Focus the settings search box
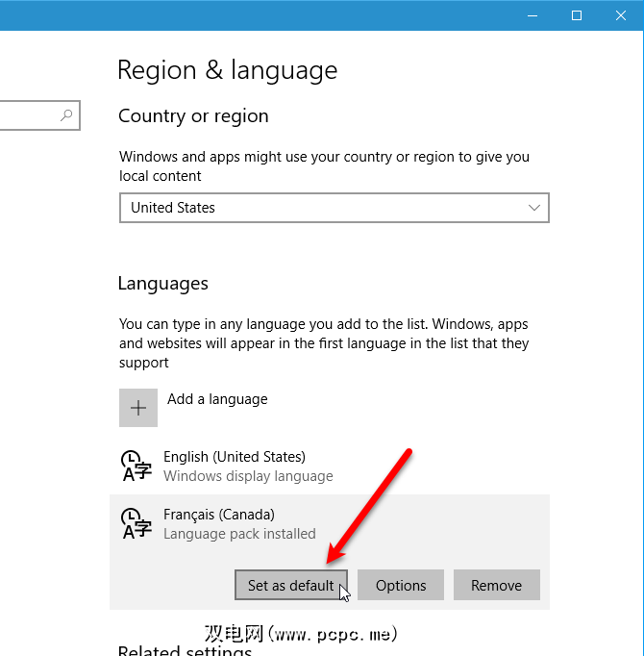The image size is (644, 656). pos(39,115)
